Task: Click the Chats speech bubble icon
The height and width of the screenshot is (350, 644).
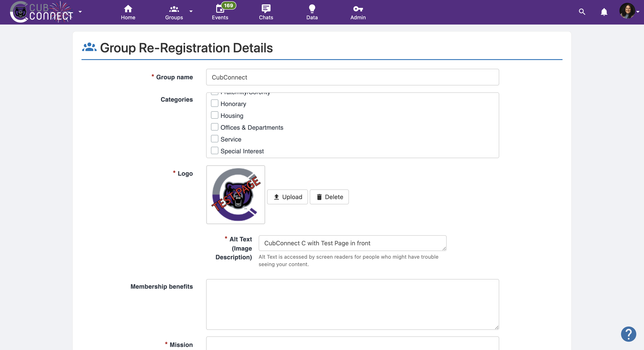Action: [266, 9]
